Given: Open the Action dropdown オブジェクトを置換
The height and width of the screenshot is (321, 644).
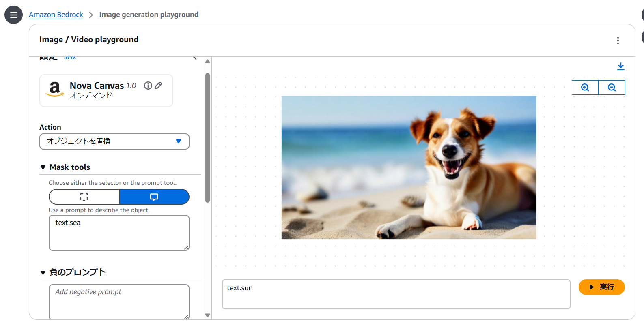Looking at the screenshot, I should 114,141.
